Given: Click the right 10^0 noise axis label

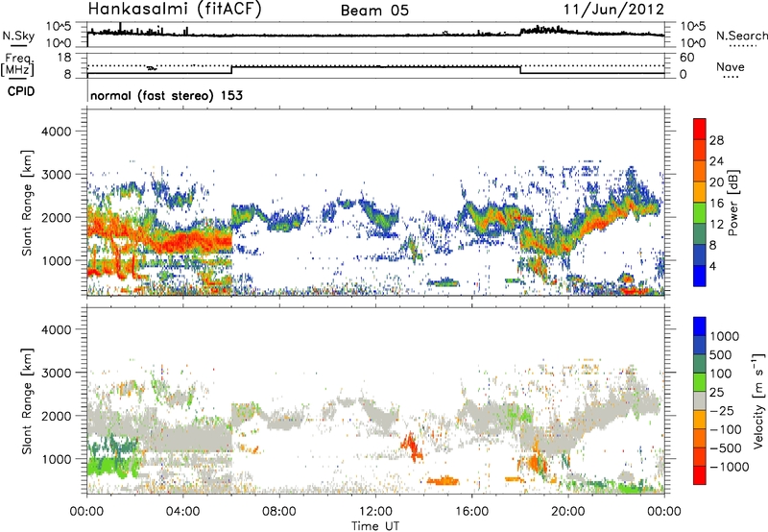Looking at the screenshot, I should click(x=693, y=43).
